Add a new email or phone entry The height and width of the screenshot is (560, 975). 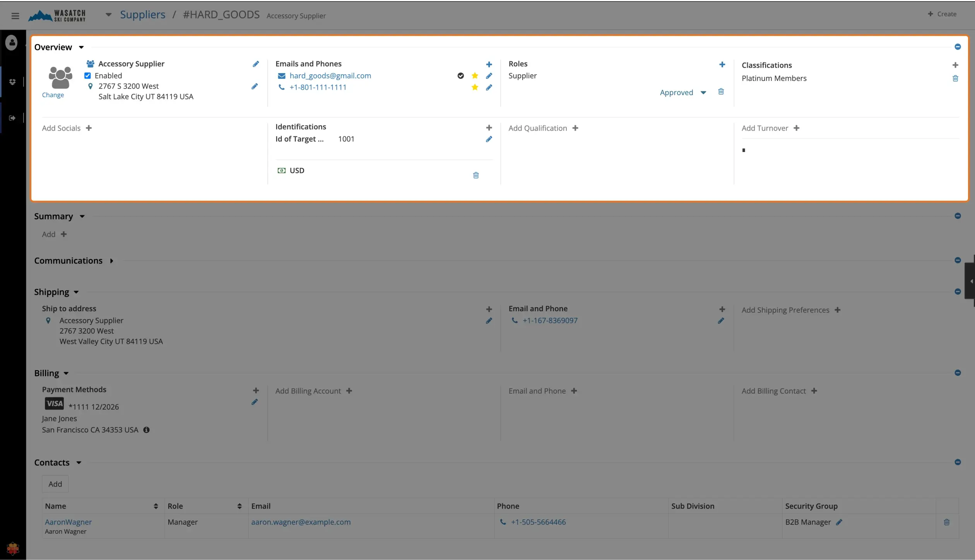(x=489, y=65)
